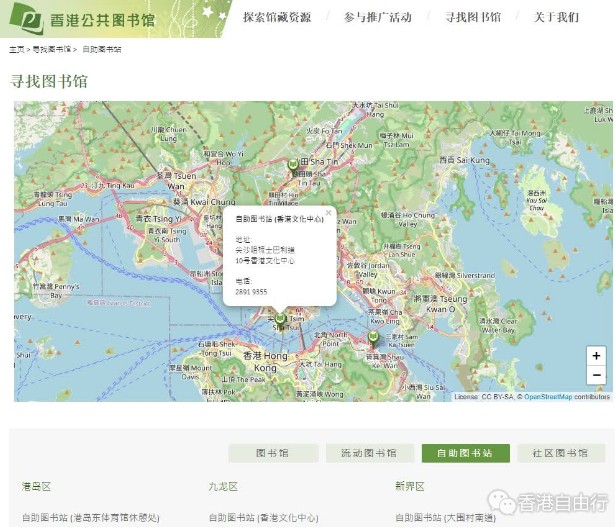Viewport: 615px width, 527px height.
Task: Click the 青衣 Tsing Yi map label
Action: (x=158, y=218)
